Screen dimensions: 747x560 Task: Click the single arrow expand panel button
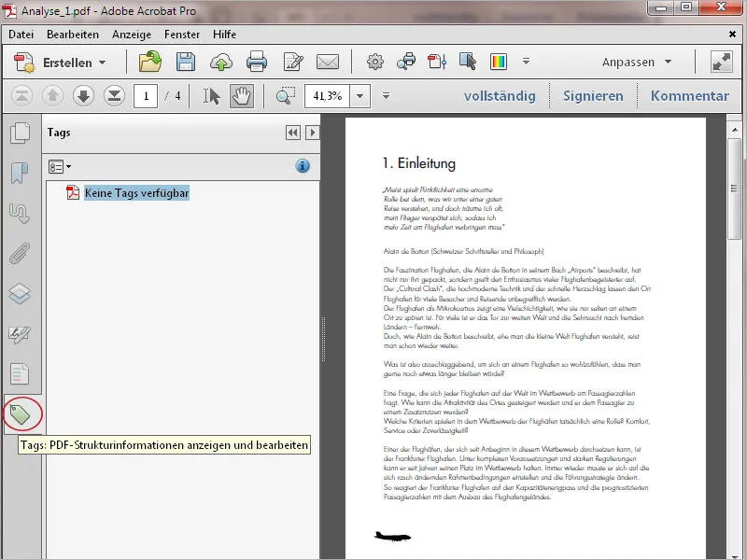click(x=313, y=133)
